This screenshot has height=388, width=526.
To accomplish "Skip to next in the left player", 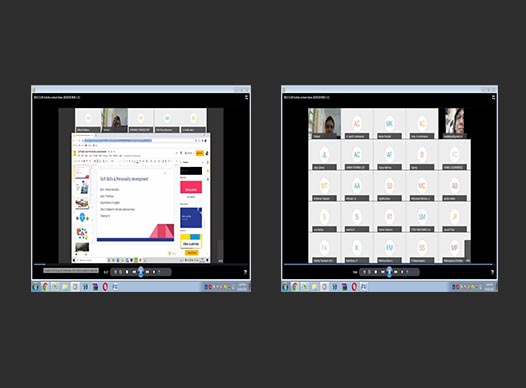I will (x=148, y=272).
